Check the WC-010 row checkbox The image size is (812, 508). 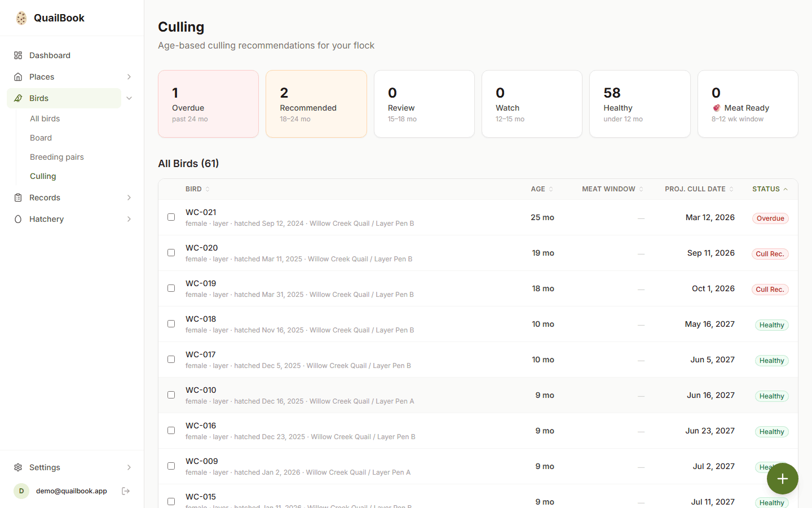pos(171,395)
